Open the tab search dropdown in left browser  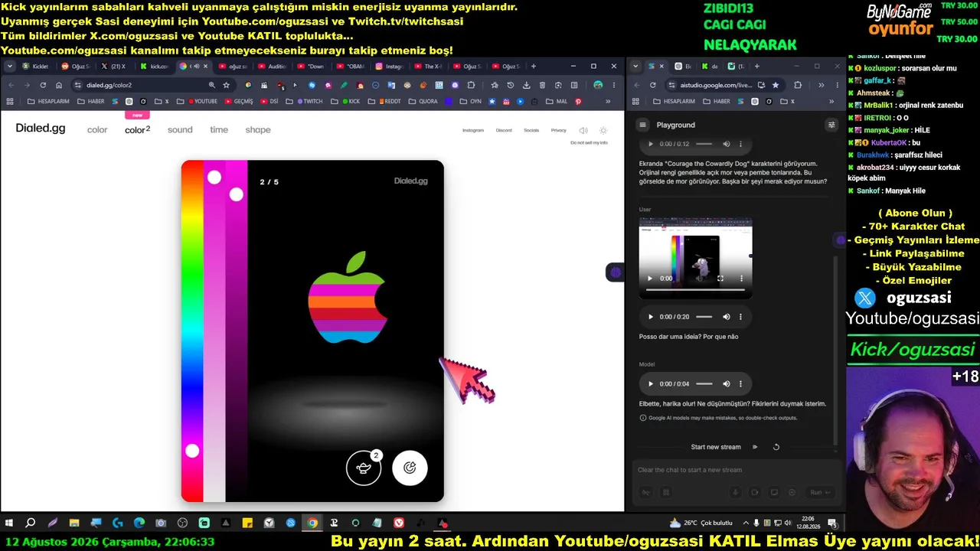click(x=9, y=67)
